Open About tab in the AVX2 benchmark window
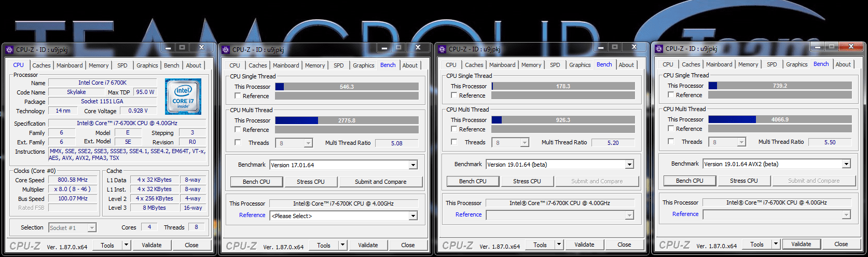 [x=843, y=64]
